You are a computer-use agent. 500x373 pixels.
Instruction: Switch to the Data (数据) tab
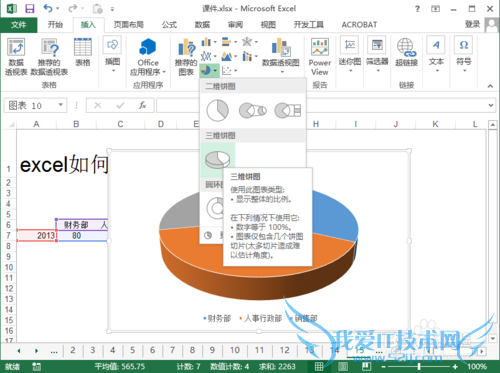click(202, 25)
